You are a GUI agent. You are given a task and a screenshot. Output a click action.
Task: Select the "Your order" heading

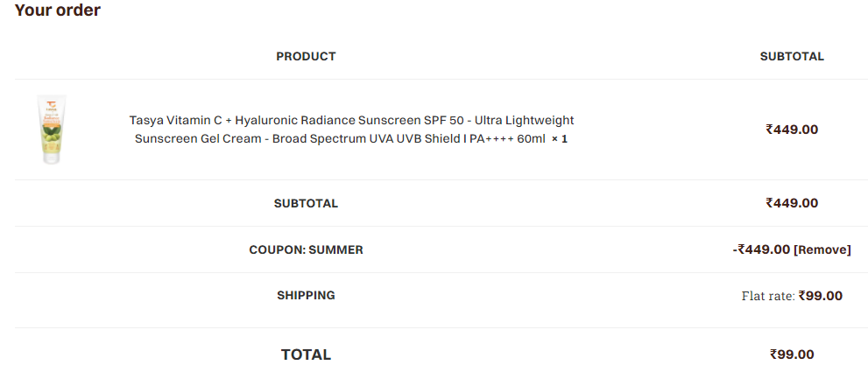pos(58,10)
